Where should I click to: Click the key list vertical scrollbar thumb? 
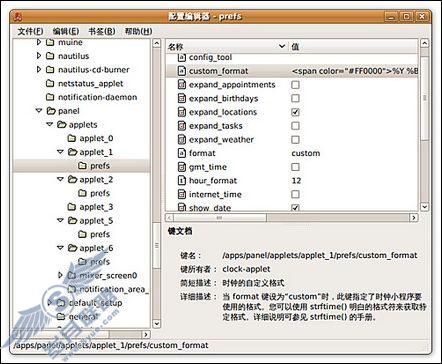click(424, 98)
